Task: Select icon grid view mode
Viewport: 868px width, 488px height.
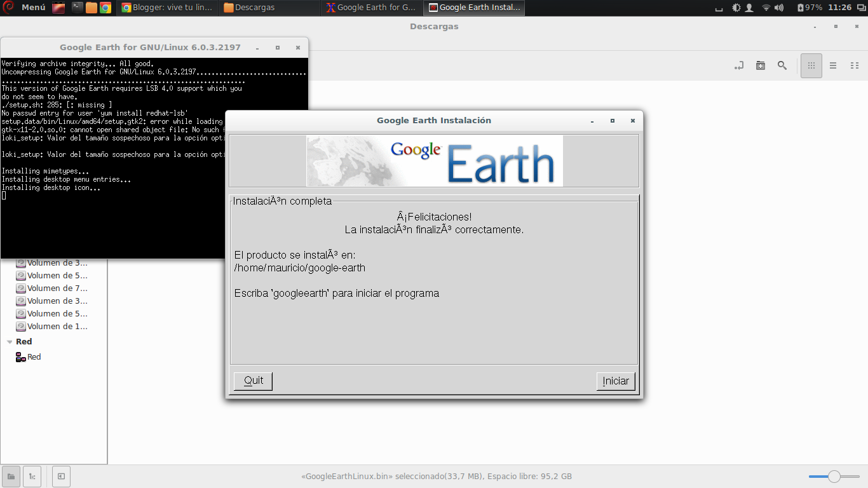Action: (x=811, y=65)
